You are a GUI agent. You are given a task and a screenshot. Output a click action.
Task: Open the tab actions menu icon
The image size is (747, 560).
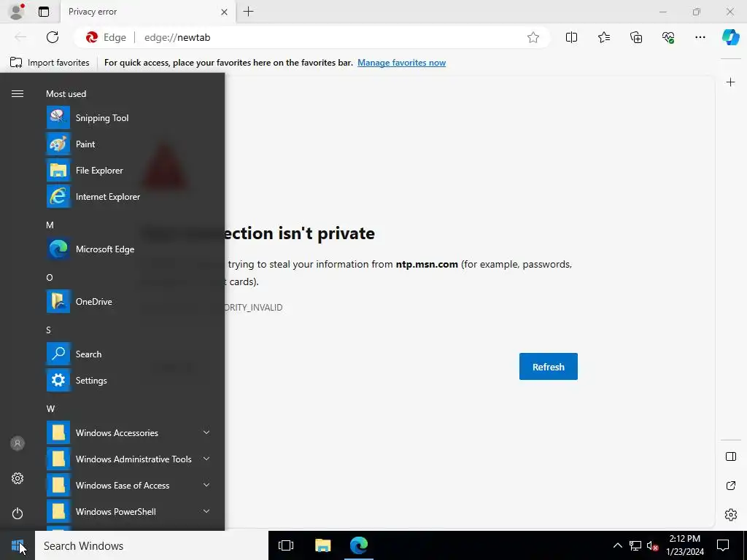pos(44,12)
